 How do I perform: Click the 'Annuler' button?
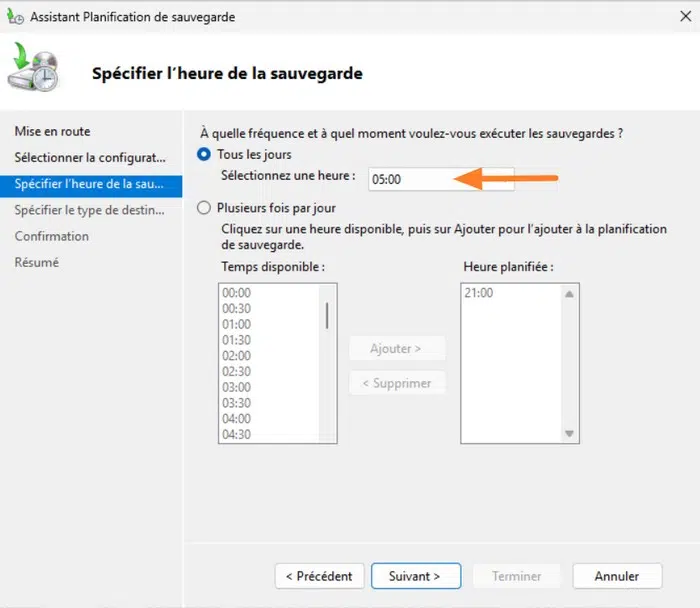click(x=617, y=576)
